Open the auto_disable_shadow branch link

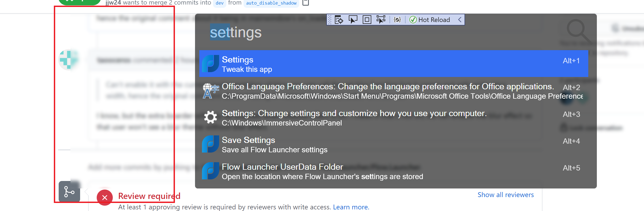[271, 3]
